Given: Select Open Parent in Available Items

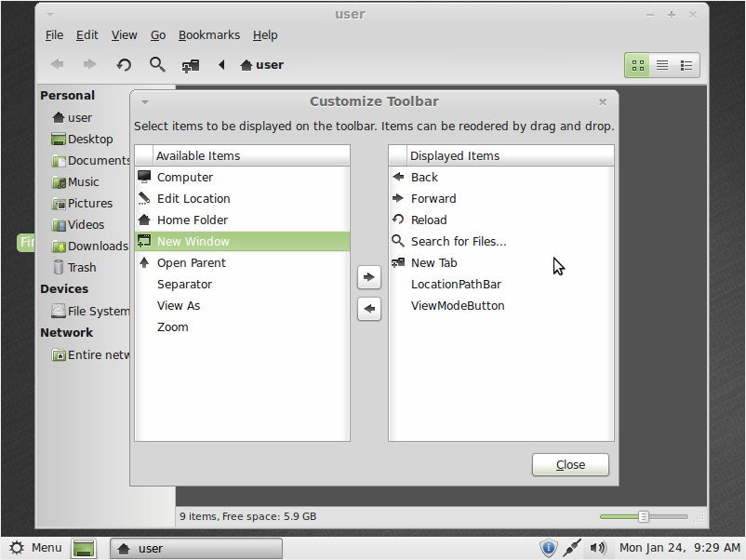Looking at the screenshot, I should point(242,262).
